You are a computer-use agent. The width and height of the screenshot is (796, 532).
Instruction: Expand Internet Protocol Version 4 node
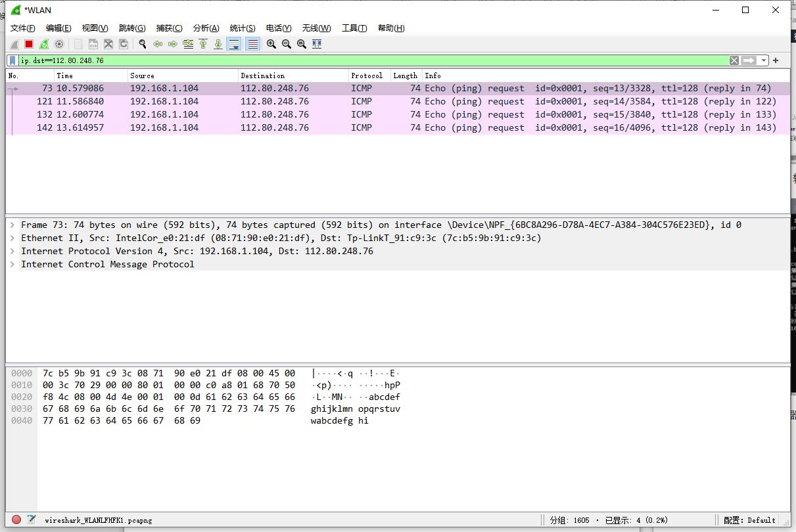point(12,251)
